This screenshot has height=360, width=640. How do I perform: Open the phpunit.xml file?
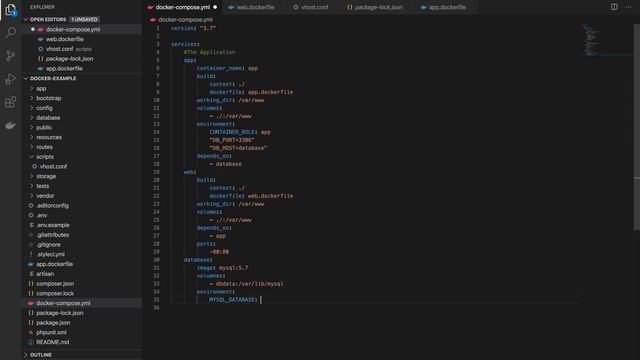point(82,333)
